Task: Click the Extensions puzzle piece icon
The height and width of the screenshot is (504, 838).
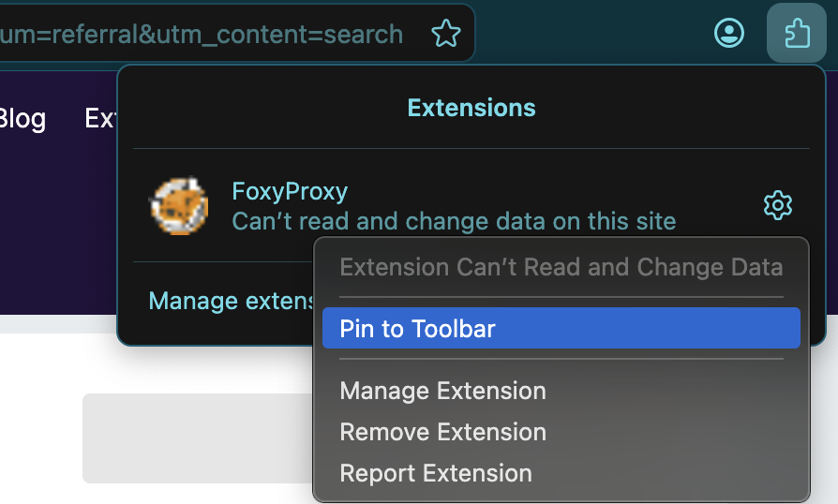Action: pyautogui.click(x=796, y=34)
